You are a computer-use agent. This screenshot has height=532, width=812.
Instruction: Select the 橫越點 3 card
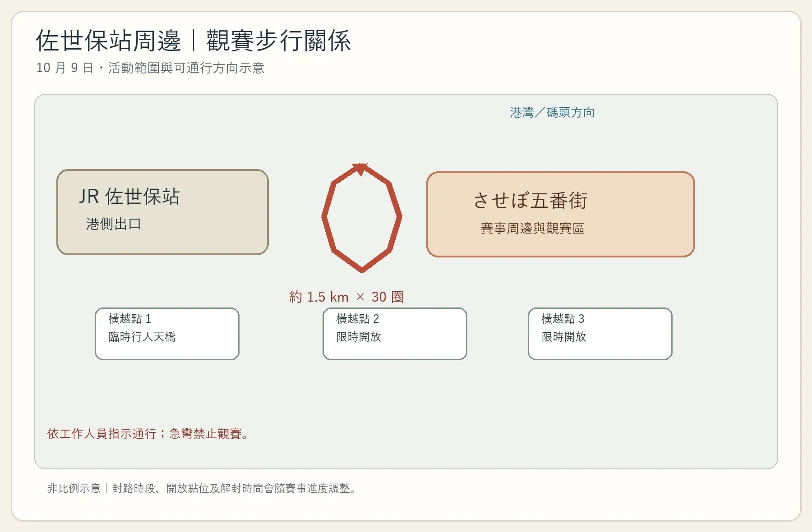600,334
